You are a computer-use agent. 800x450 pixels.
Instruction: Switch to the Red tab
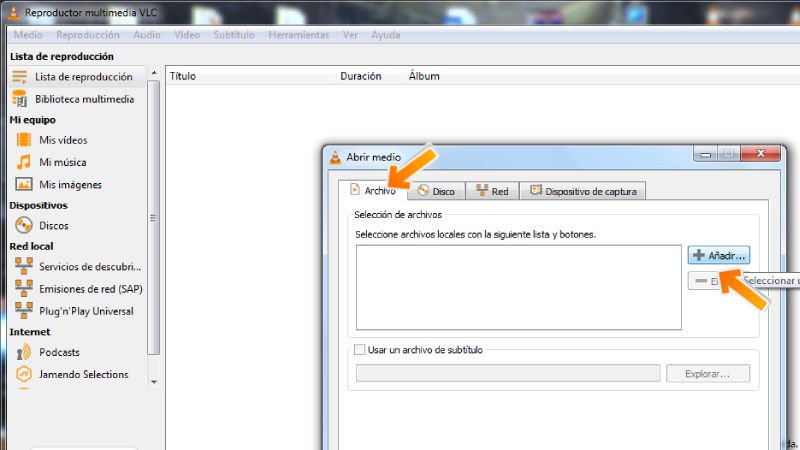point(492,191)
